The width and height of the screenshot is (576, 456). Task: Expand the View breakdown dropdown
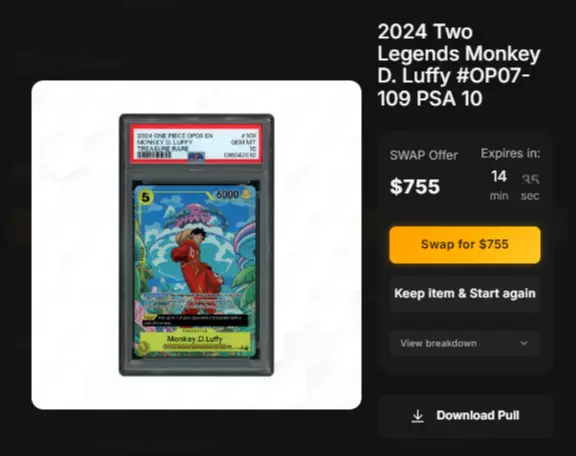pos(465,343)
